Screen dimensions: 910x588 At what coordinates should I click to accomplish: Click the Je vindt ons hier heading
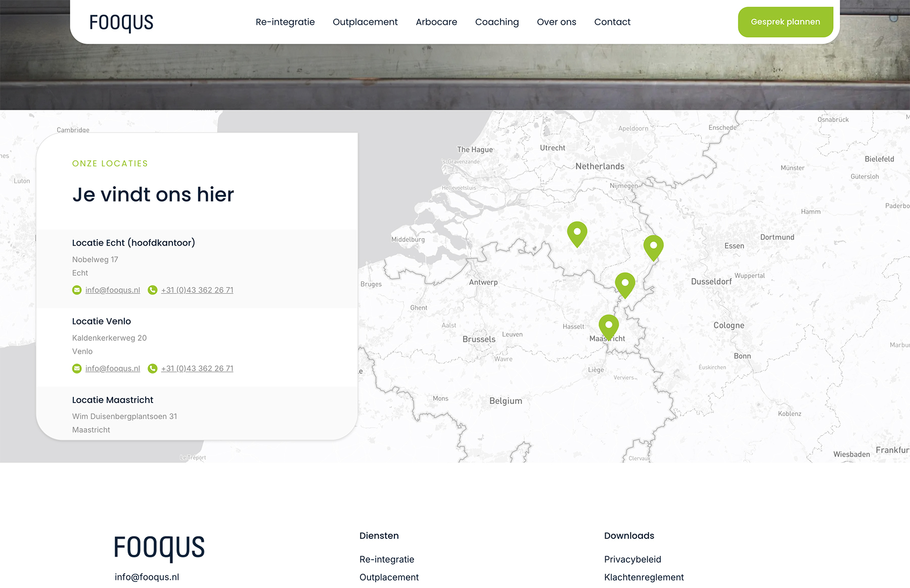click(153, 194)
